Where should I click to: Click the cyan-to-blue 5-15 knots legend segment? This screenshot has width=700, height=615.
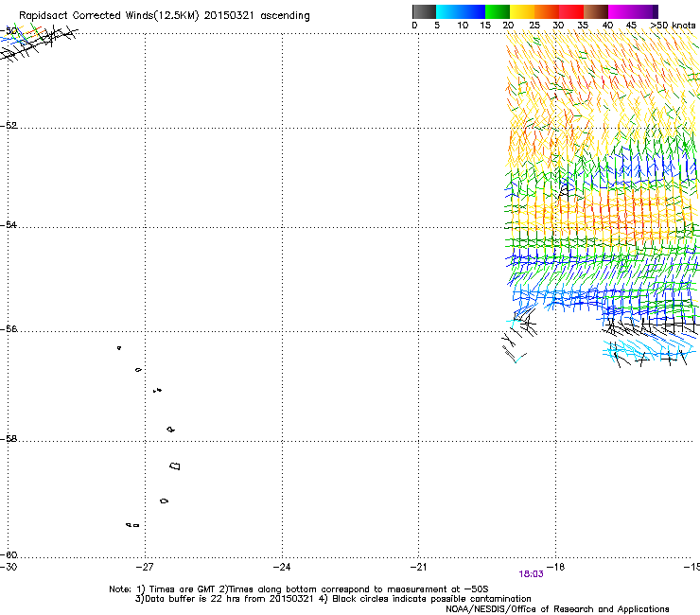(x=461, y=11)
